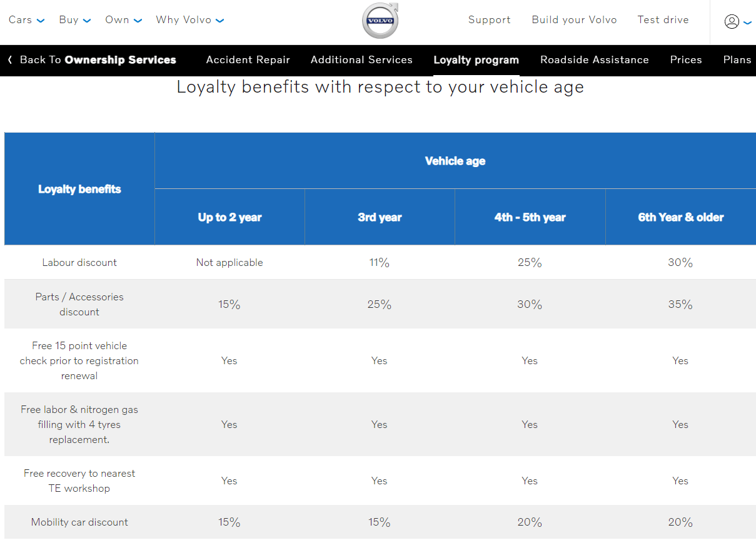The image size is (756, 540).
Task: Click the Labour discount row label
Action: pyautogui.click(x=79, y=262)
